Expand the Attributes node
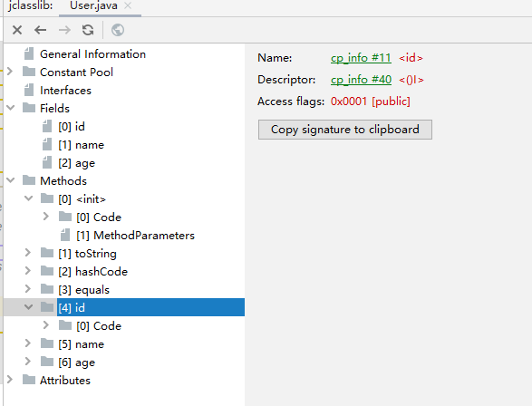 point(10,380)
